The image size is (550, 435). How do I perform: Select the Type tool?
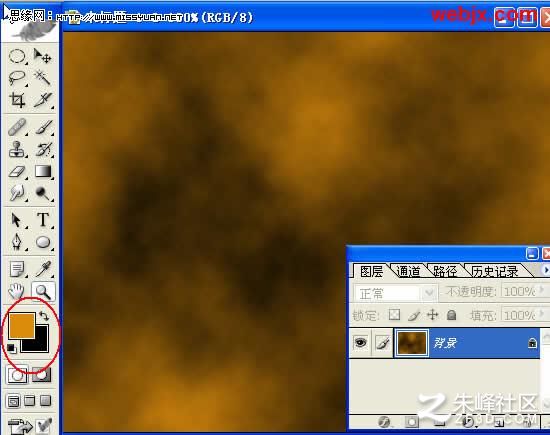[x=43, y=220]
